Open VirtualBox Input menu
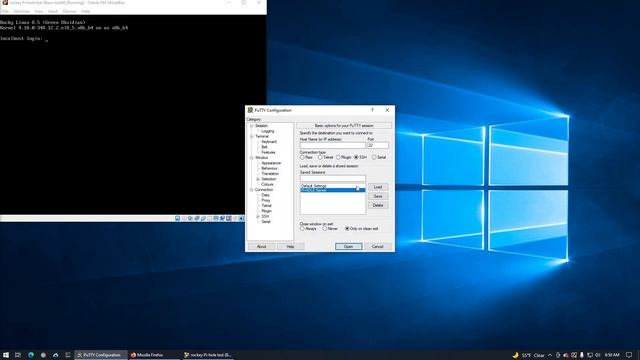Screen dimensions: 640x360 pyautogui.click(x=53, y=11)
